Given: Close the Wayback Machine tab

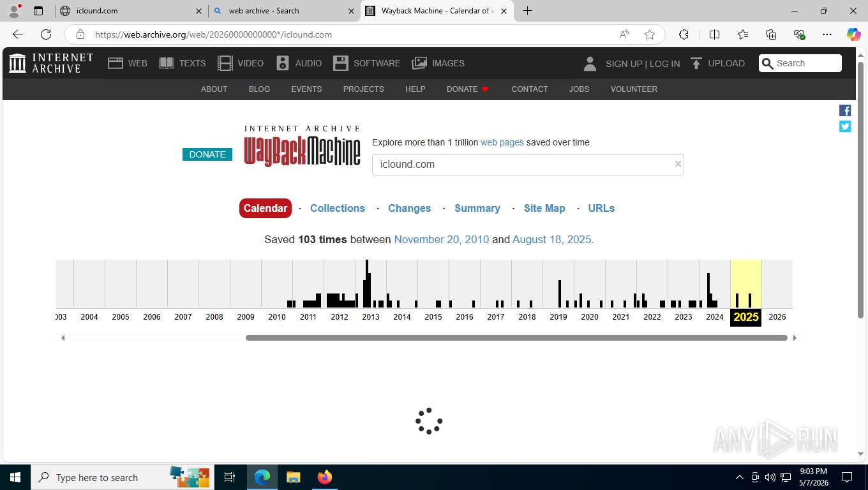Looking at the screenshot, I should click(504, 11).
